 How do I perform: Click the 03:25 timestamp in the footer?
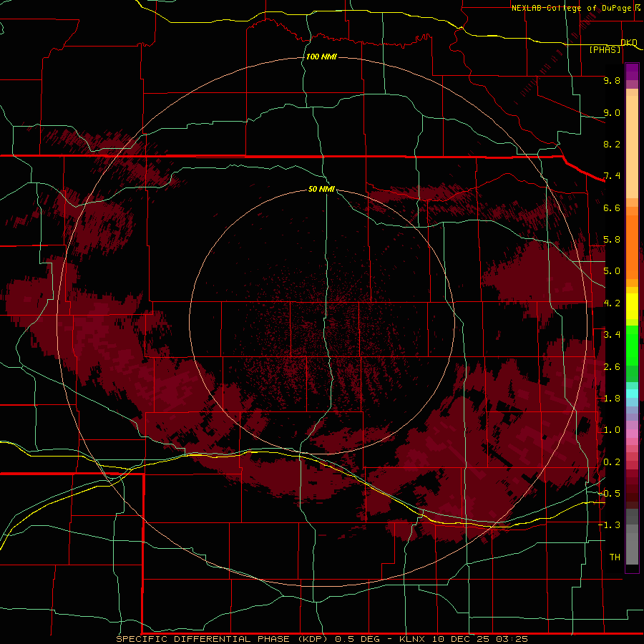tap(512, 639)
